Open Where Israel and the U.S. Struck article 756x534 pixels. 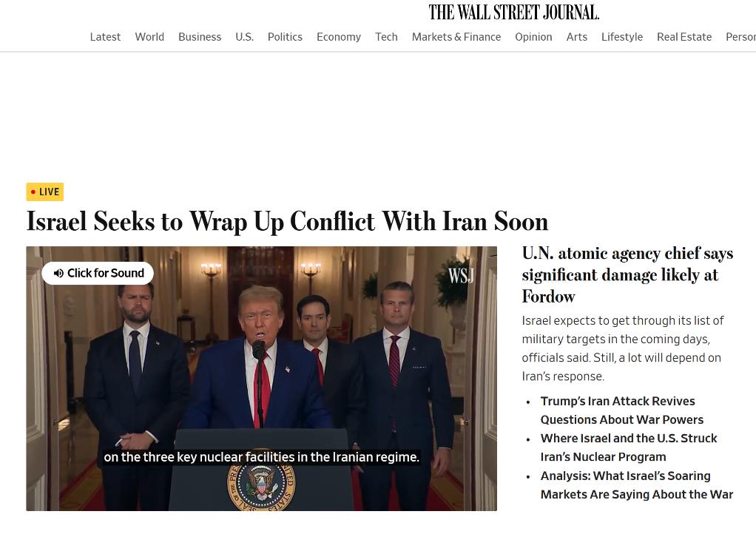click(628, 447)
